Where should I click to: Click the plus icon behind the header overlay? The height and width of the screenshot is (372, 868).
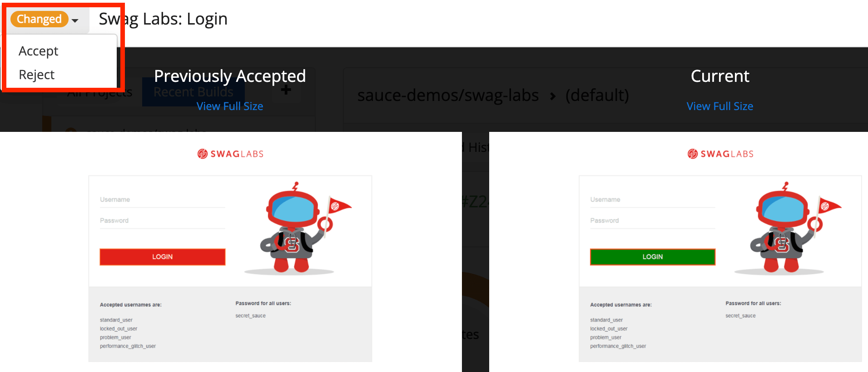[286, 90]
